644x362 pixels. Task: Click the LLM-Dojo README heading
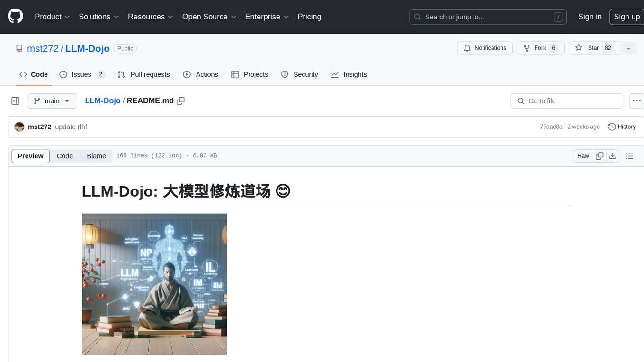coord(186,191)
